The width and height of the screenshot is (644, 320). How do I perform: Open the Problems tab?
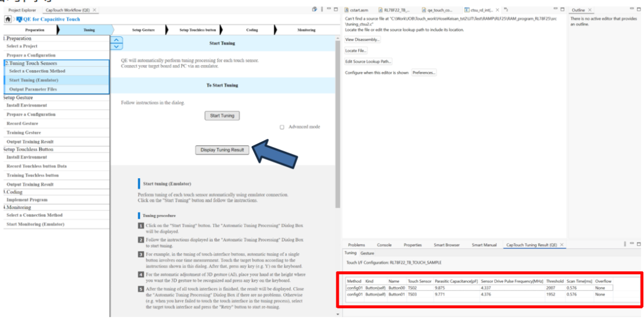point(356,245)
